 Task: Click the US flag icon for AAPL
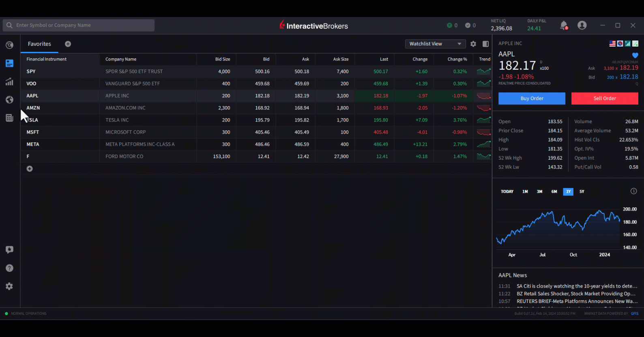click(x=612, y=43)
